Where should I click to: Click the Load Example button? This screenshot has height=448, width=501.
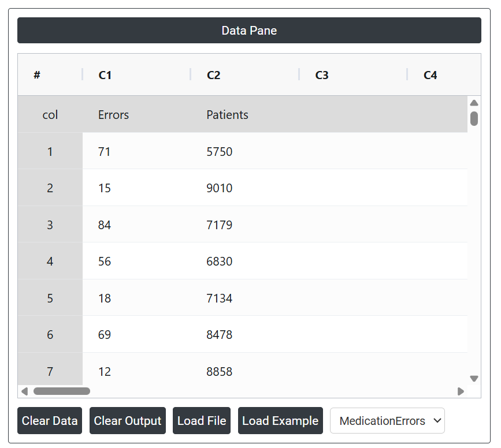[280, 421]
